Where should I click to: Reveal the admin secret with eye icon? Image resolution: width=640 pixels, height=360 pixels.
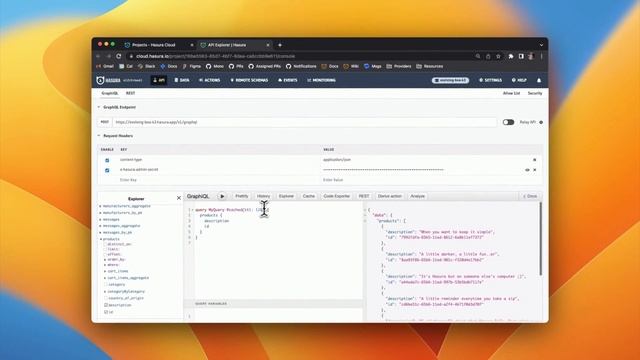(x=527, y=170)
